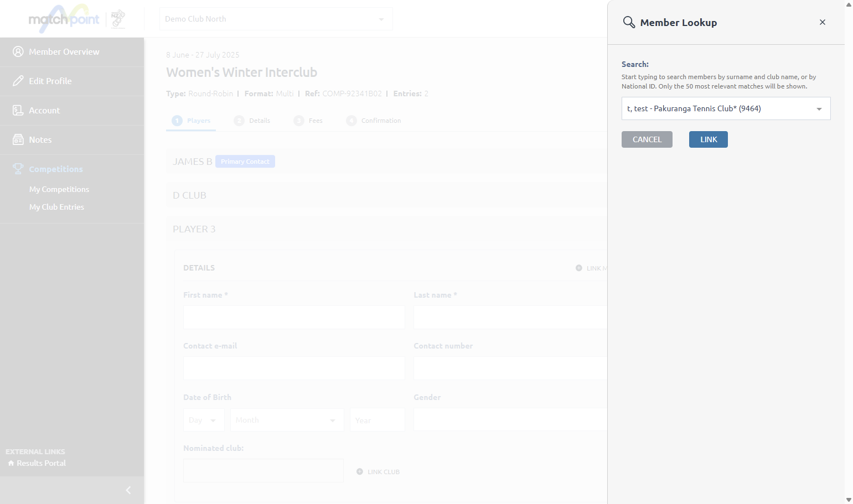Open the Demo Club North club dropdown
Screen dimensions: 853x504
pyautogui.click(x=276, y=19)
